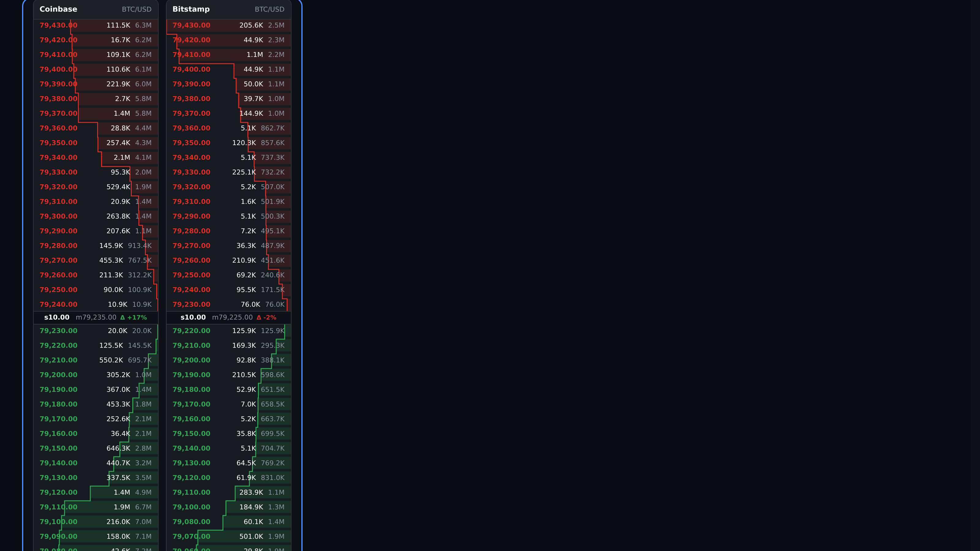The width and height of the screenshot is (980, 551).
Task: Click Coinbase ask size 221.9K
Action: point(118,84)
